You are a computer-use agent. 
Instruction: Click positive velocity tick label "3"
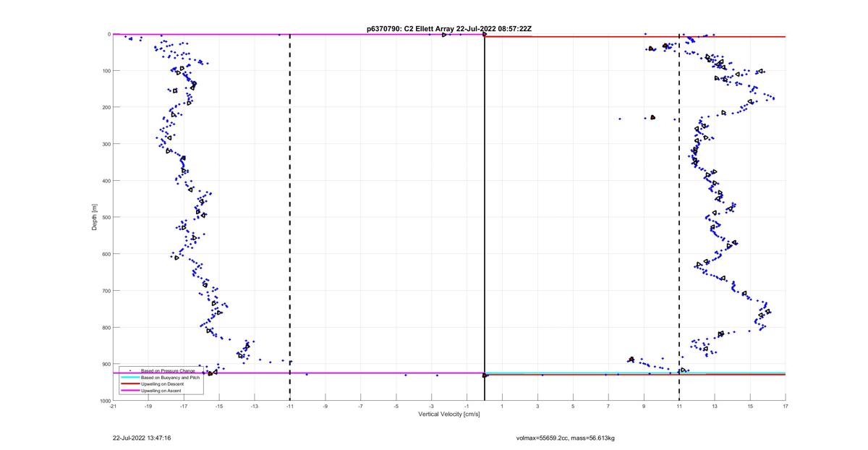point(538,407)
